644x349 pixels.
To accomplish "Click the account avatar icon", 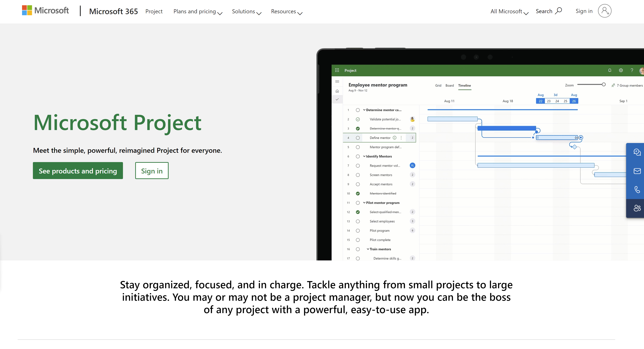I will (604, 11).
